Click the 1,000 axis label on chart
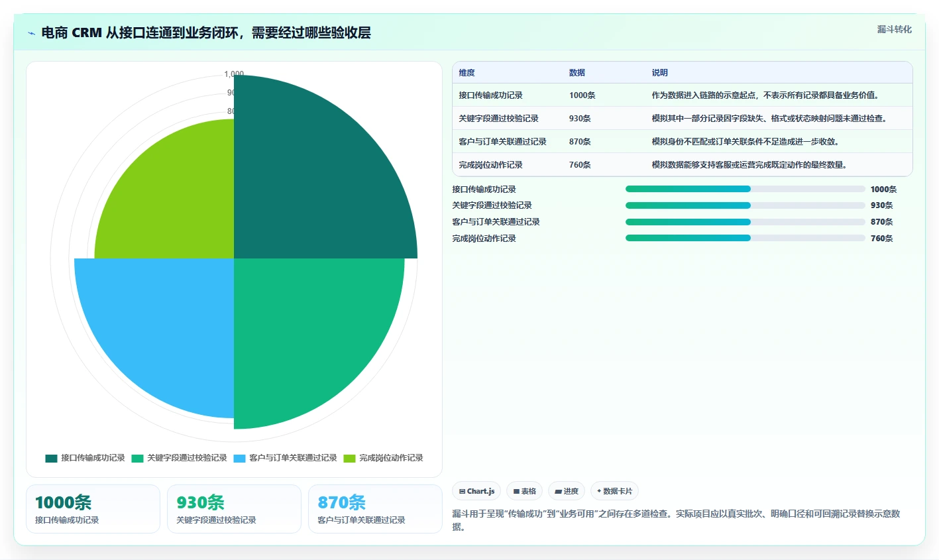The height and width of the screenshot is (560, 939). point(234,74)
